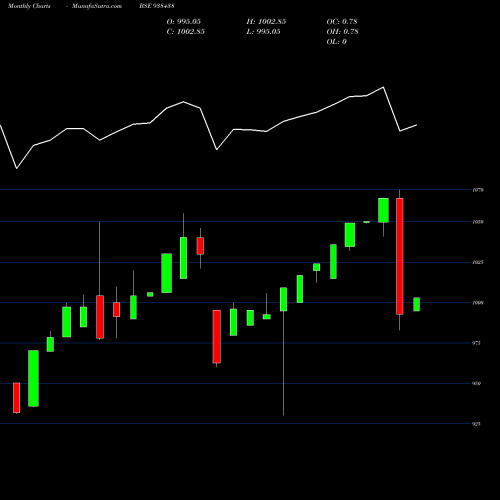Viewport: 500px width, 500px height.
Task: Click the 'OH: 0.78' reading
Action: click(x=342, y=31)
